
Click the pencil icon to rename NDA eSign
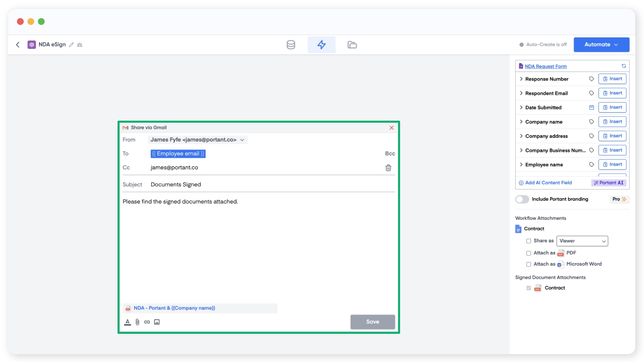(x=71, y=45)
